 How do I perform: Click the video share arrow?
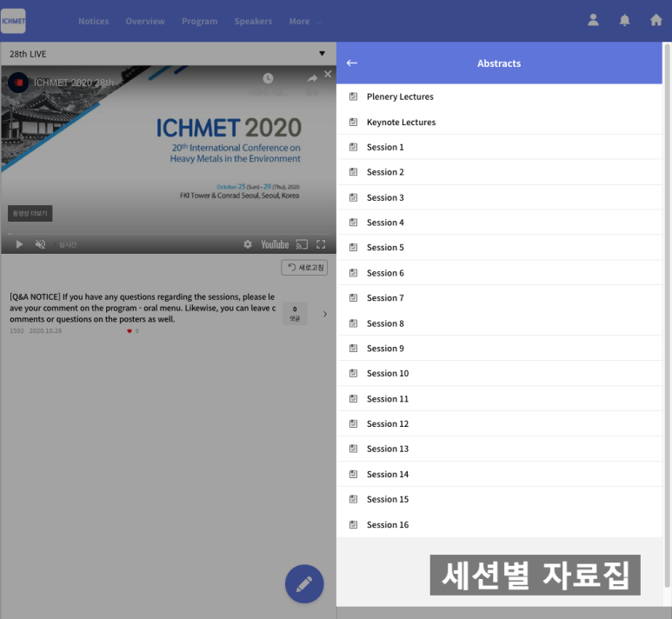point(312,78)
